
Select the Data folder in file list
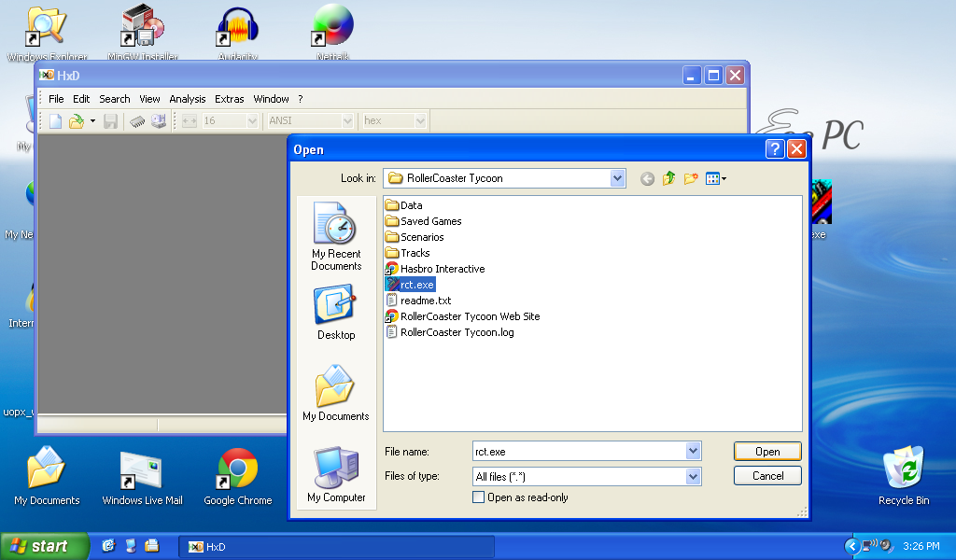click(x=404, y=205)
